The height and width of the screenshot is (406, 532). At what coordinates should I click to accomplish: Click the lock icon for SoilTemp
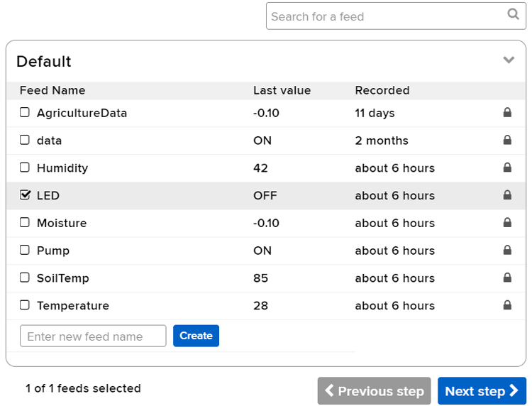(507, 278)
